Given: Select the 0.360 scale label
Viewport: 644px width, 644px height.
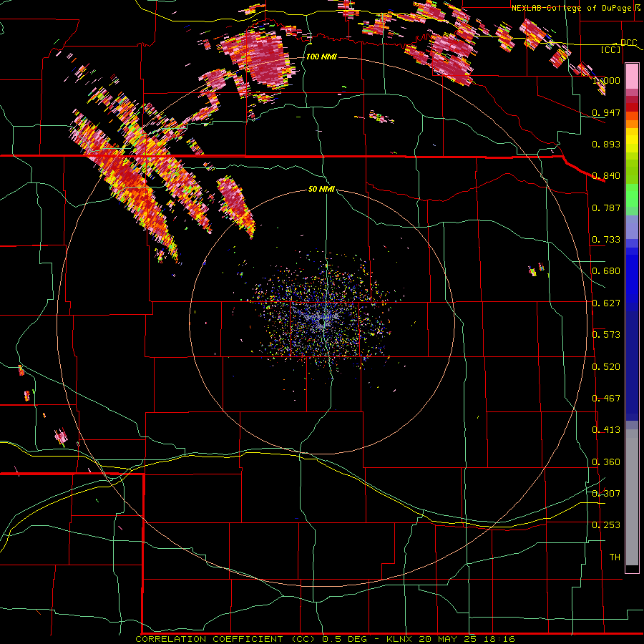Looking at the screenshot, I should click(606, 462).
